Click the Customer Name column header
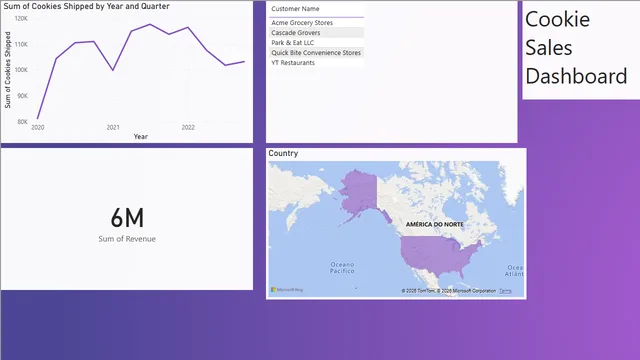This screenshot has height=360, width=640. click(x=295, y=9)
